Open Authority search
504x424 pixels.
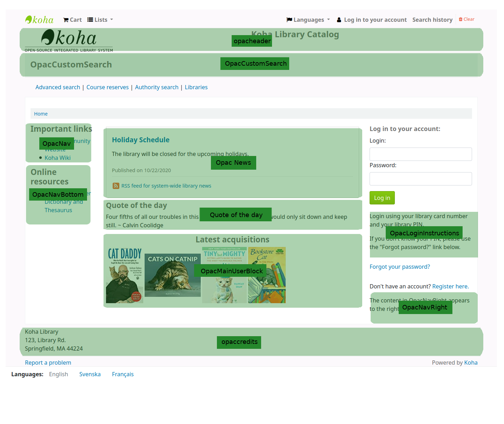(157, 87)
